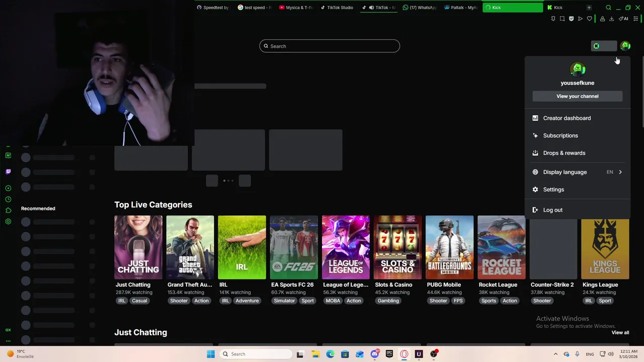Open History clock icon in sidebar
Viewport: 644px width, 362px height.
[x=8, y=200]
